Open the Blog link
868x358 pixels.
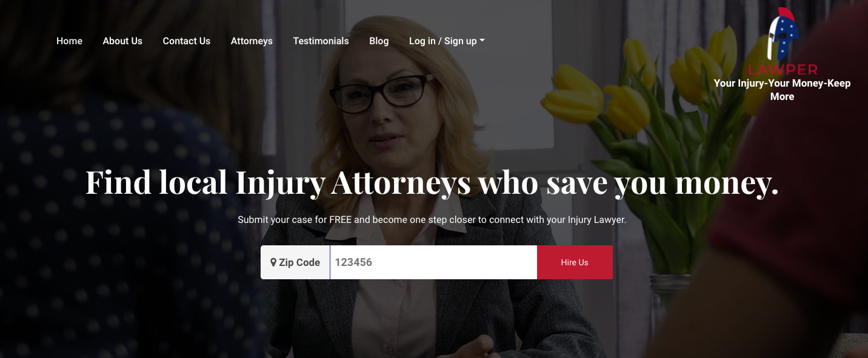[379, 41]
